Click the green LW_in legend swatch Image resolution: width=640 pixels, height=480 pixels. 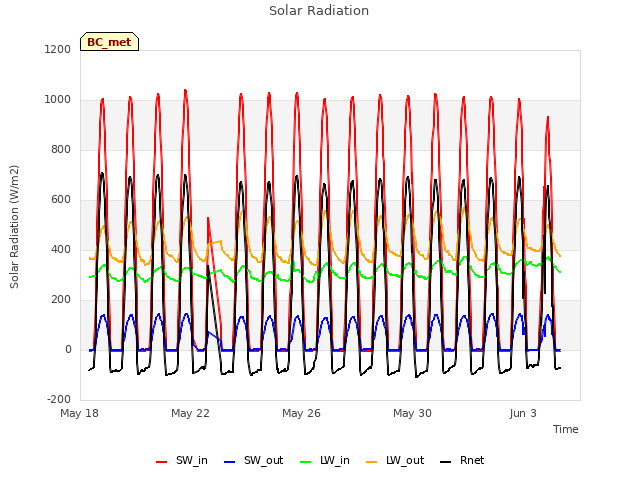pyautogui.click(x=305, y=462)
